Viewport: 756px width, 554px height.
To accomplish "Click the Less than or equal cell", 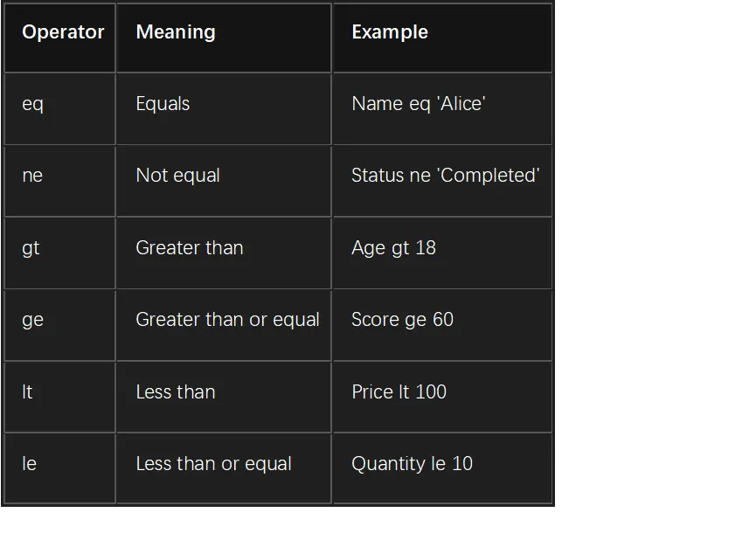I will (x=224, y=468).
